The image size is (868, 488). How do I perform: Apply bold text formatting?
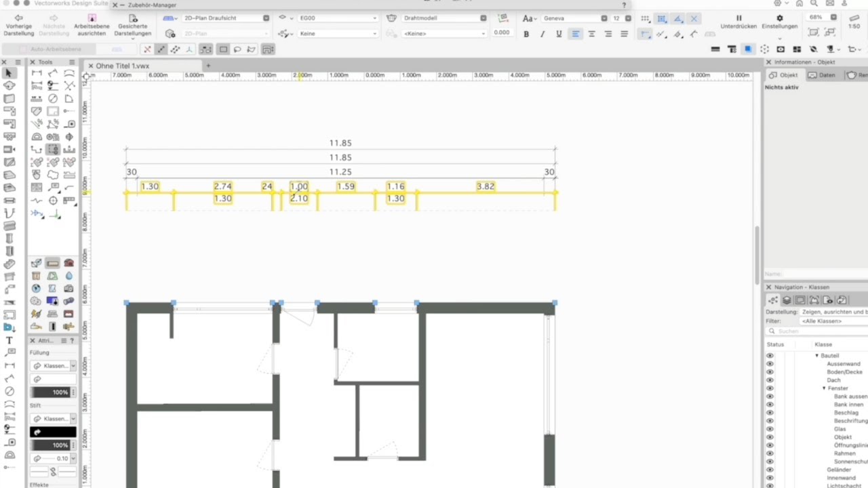pos(526,34)
